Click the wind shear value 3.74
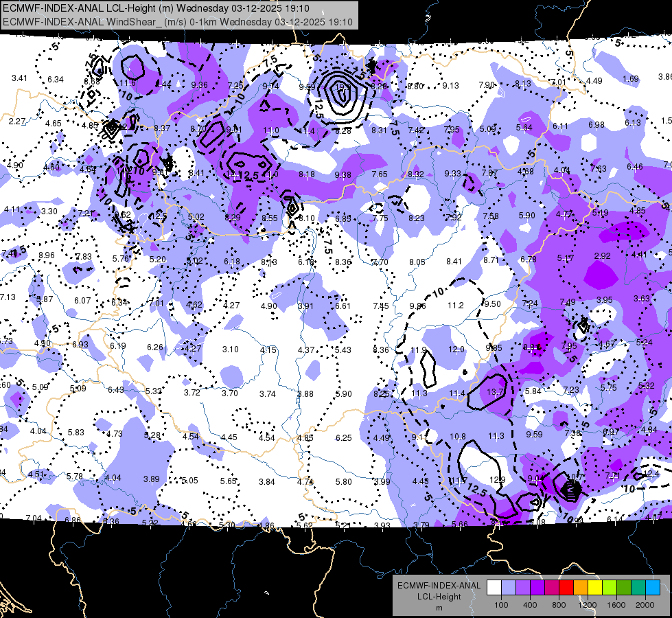The height and width of the screenshot is (618, 672). [268, 393]
